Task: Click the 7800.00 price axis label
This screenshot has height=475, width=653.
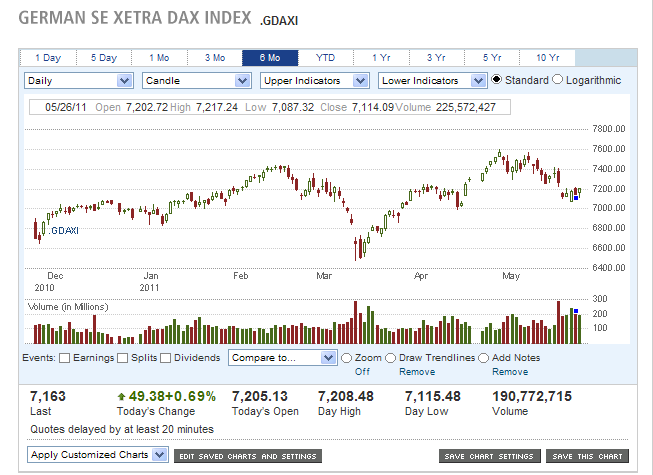Action: pos(608,129)
